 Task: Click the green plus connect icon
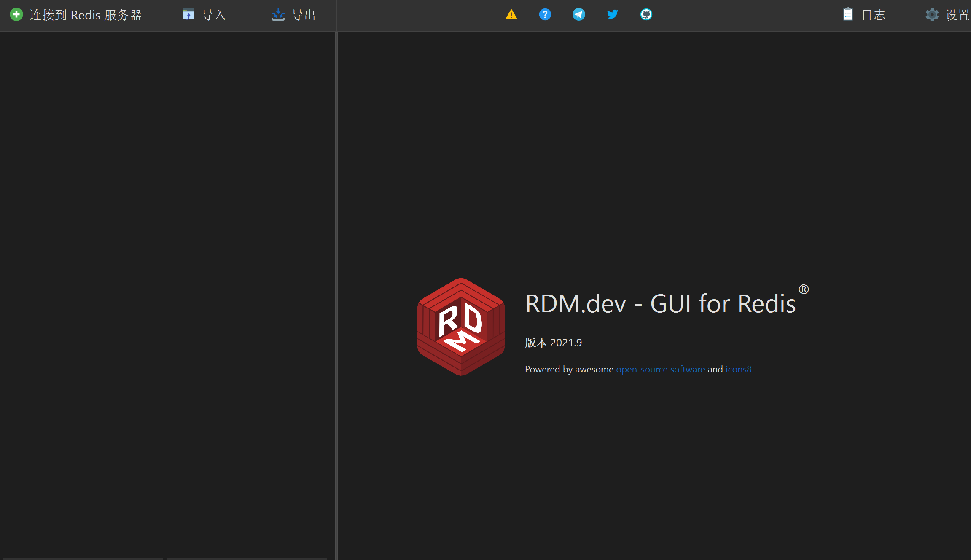click(16, 15)
